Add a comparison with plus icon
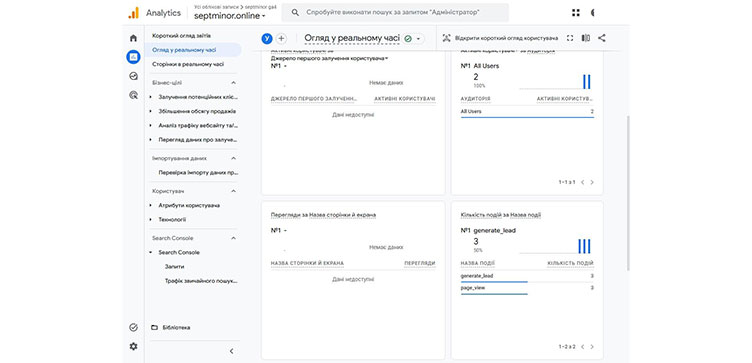This screenshot has height=363, width=752. pos(281,38)
